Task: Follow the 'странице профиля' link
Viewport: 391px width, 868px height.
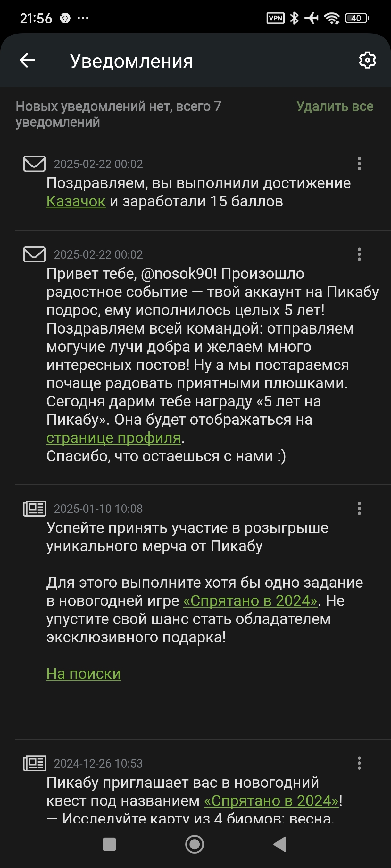Action: (113, 438)
